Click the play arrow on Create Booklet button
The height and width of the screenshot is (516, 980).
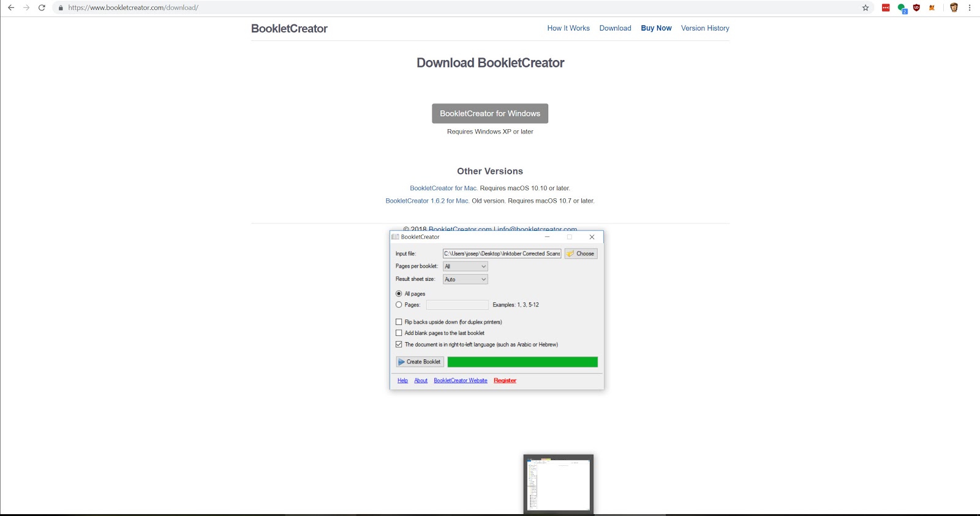coord(402,362)
